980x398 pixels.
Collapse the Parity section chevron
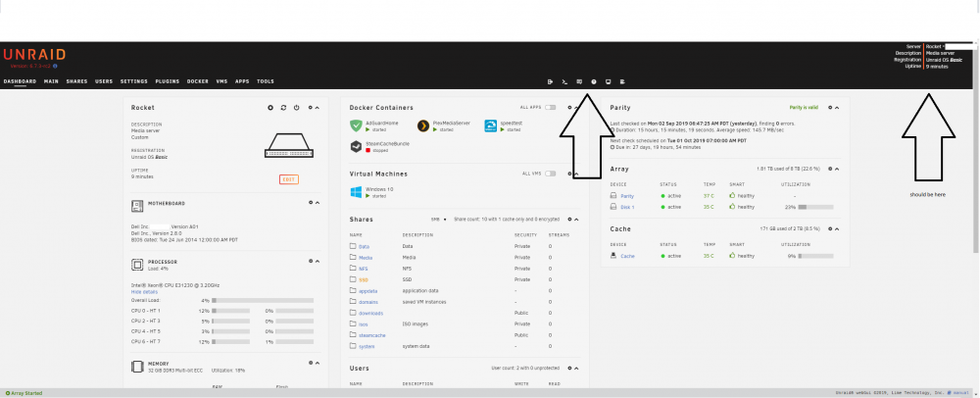click(837, 108)
